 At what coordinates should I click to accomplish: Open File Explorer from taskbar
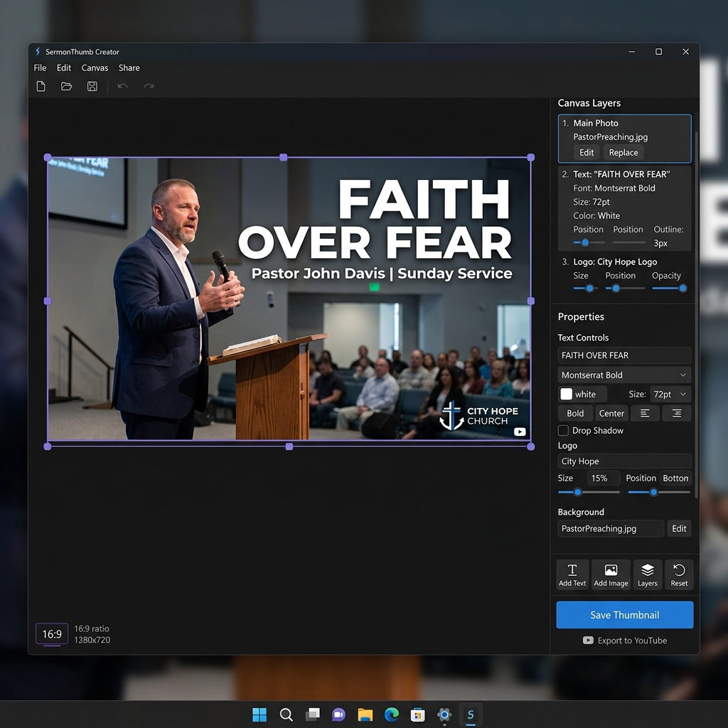click(x=365, y=714)
